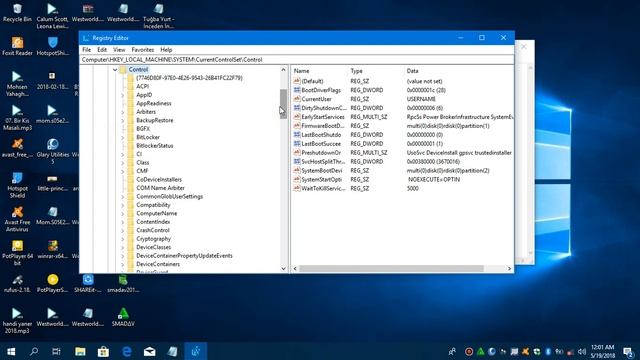This screenshot has height=360, width=640.
Task: Open Microsoft Store taskbar icon
Action: tap(103, 351)
